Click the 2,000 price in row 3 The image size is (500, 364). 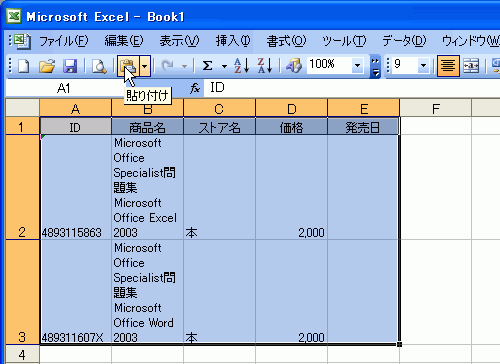tap(292, 292)
